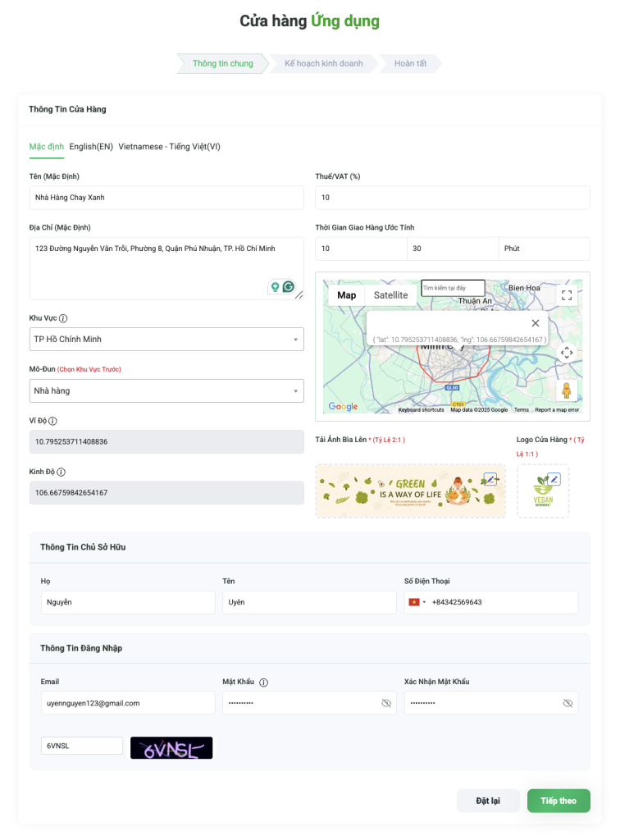Viewport: 620px width, 840px height.
Task: Click the map camera controls icon
Action: click(566, 353)
